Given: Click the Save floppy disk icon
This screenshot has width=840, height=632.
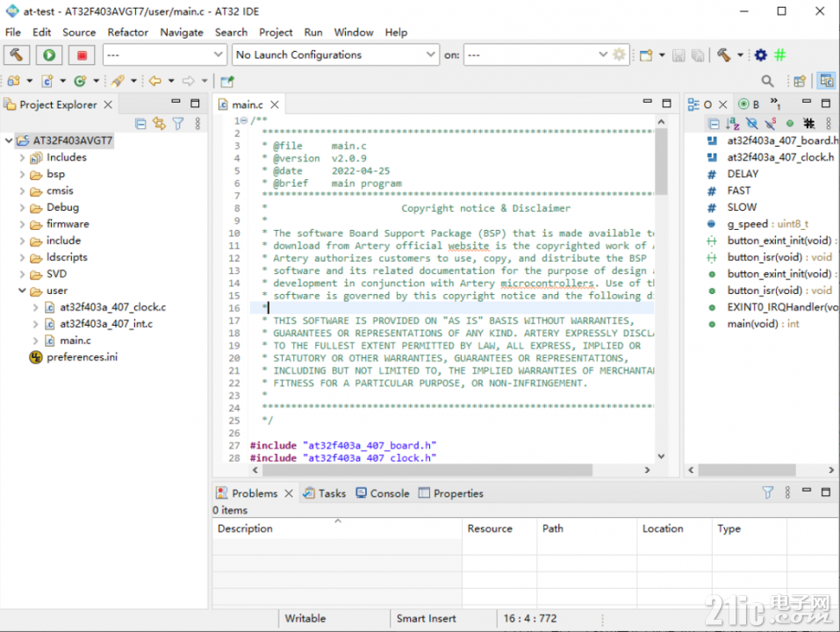Looking at the screenshot, I should point(678,55).
